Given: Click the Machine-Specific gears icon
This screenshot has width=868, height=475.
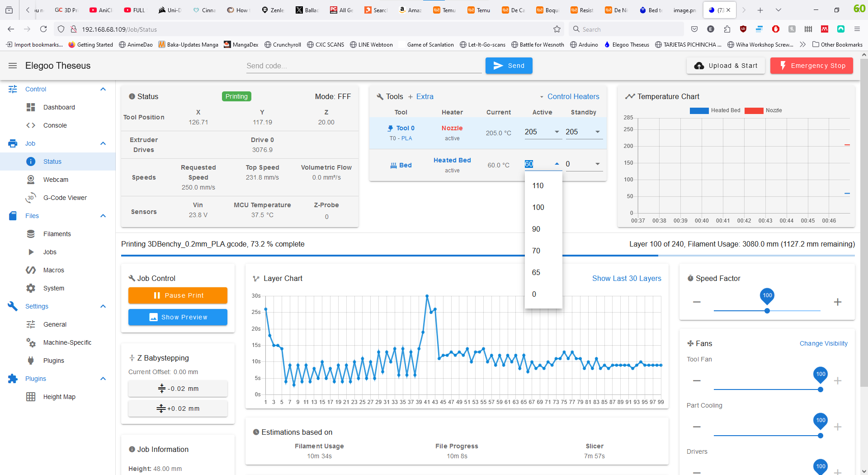Looking at the screenshot, I should click(31, 342).
